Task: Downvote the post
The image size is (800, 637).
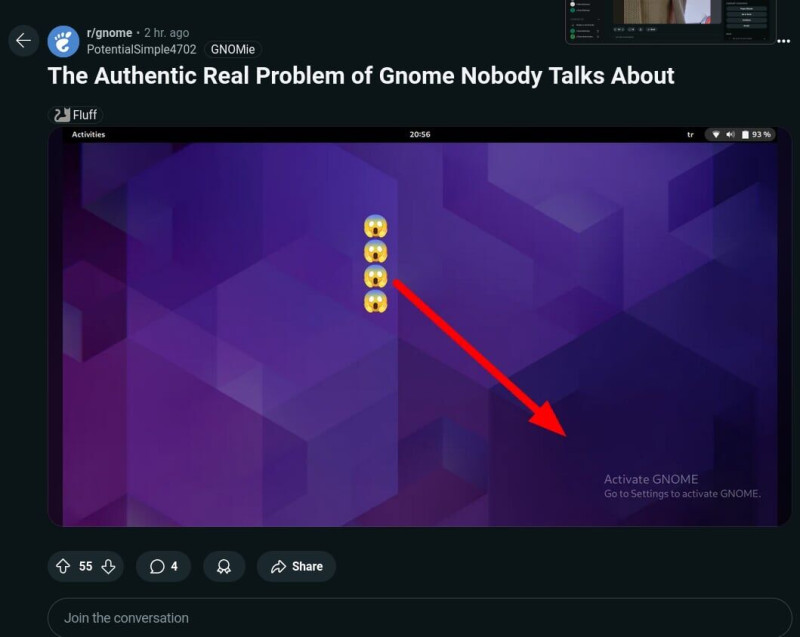Action: 108,566
